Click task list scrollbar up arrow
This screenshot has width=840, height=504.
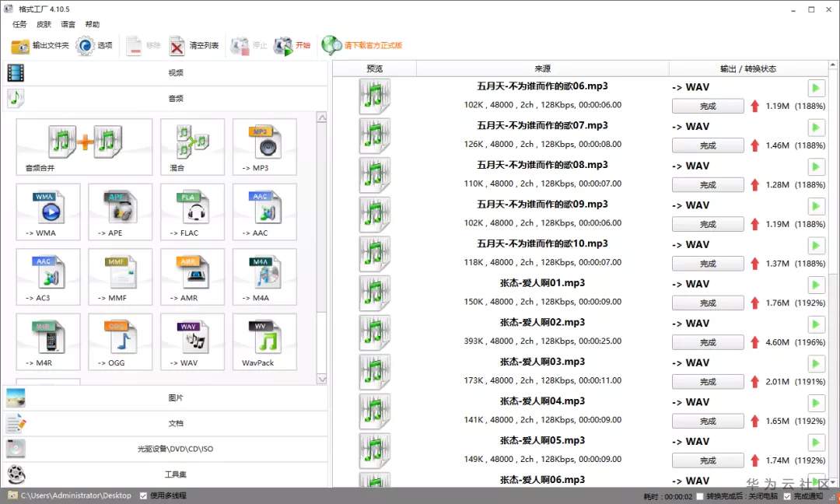click(834, 65)
